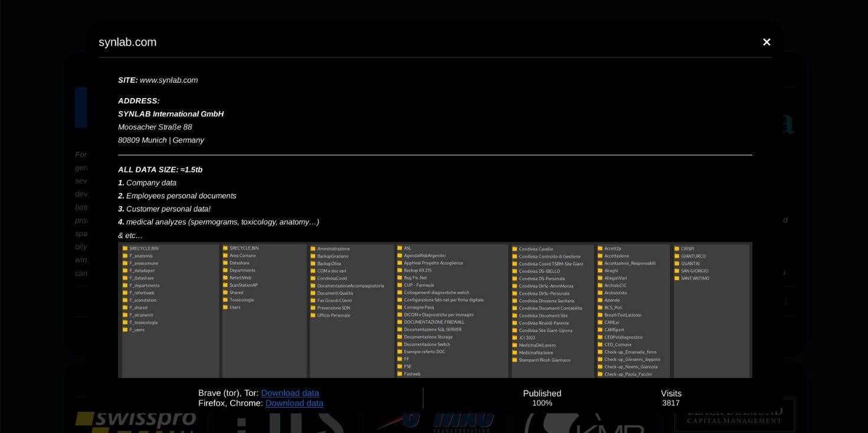Click the Bug Fix .Net folder icon
Screen dimensions: 868x433
(x=399, y=278)
